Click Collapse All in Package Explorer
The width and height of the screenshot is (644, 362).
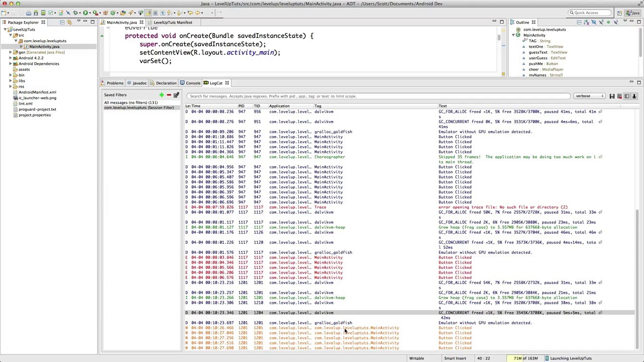62,22
